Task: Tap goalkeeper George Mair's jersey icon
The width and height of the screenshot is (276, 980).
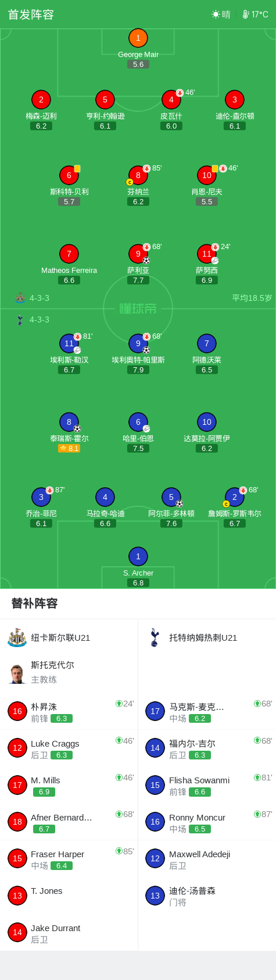Action: [138, 38]
